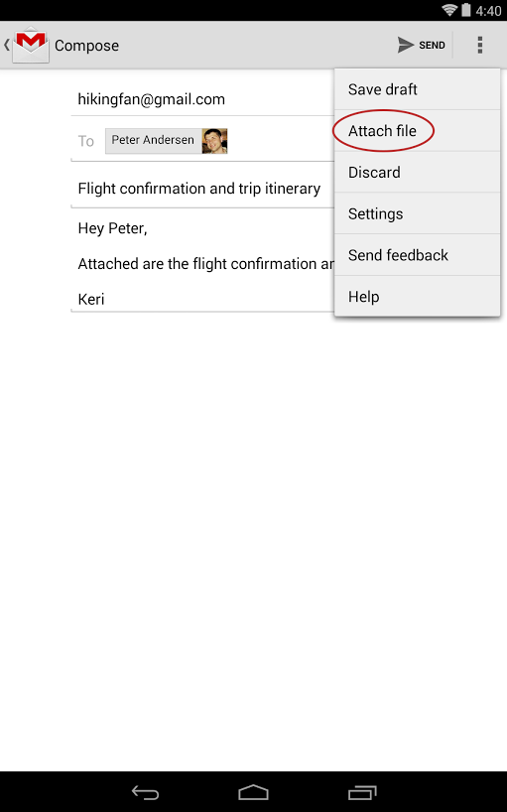Tap the Wi-Fi status icon
Screen dimensions: 507x812
coord(449,10)
